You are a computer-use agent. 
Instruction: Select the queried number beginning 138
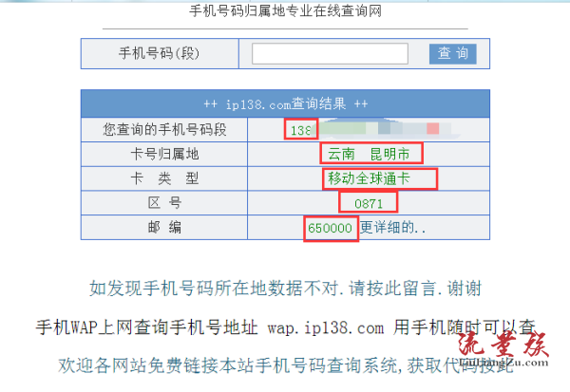click(x=300, y=130)
